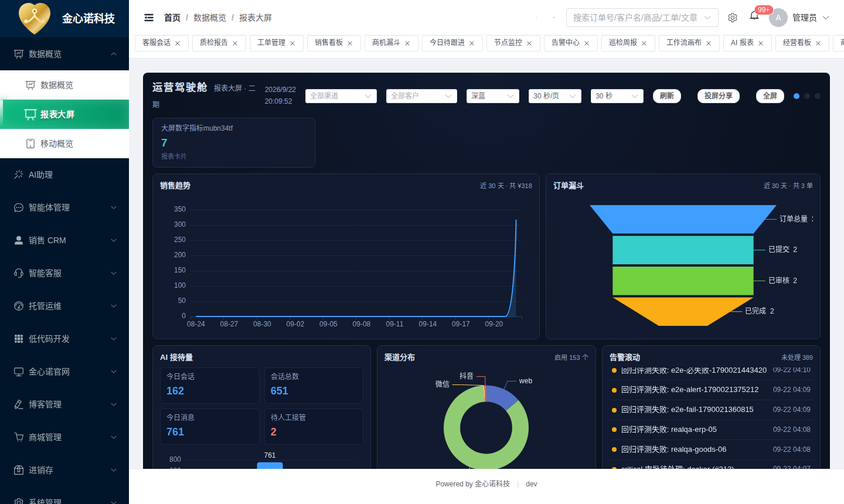Go to 首页 breadcrumb link
This screenshot has width=844, height=504.
pyautogui.click(x=172, y=18)
